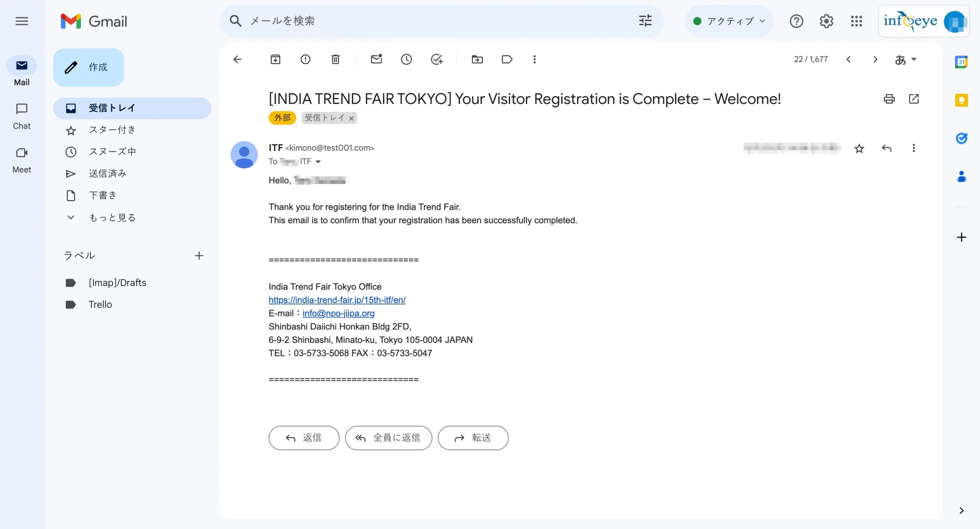Open the message more options menu
The width and height of the screenshot is (980, 529).
pos(914,148)
